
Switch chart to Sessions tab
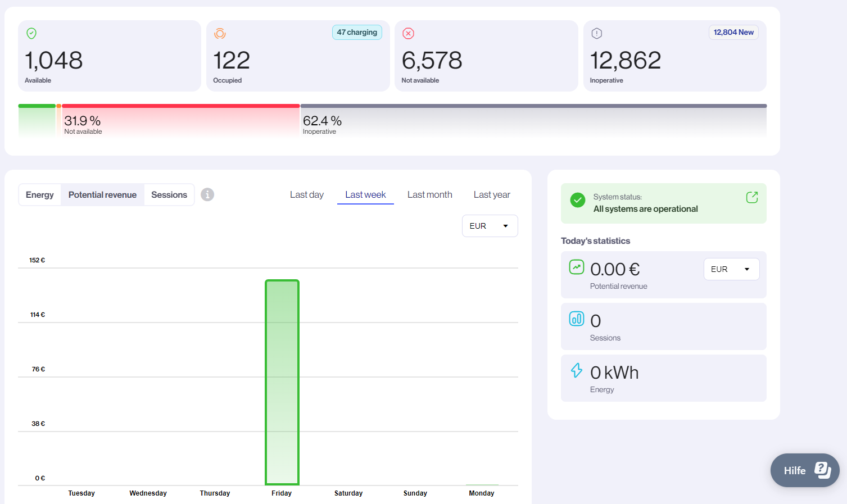pyautogui.click(x=169, y=195)
